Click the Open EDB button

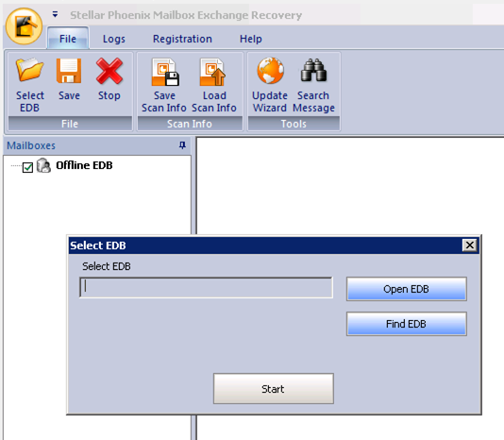coord(406,289)
